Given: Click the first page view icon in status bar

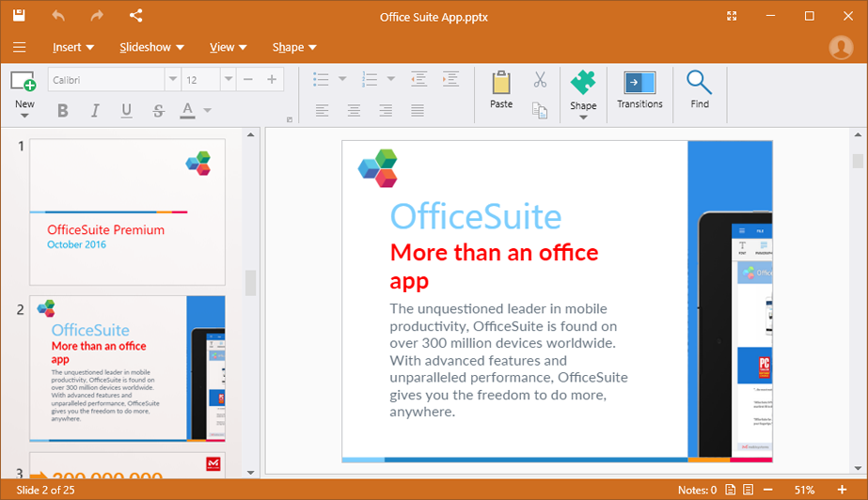Looking at the screenshot, I should (x=731, y=490).
